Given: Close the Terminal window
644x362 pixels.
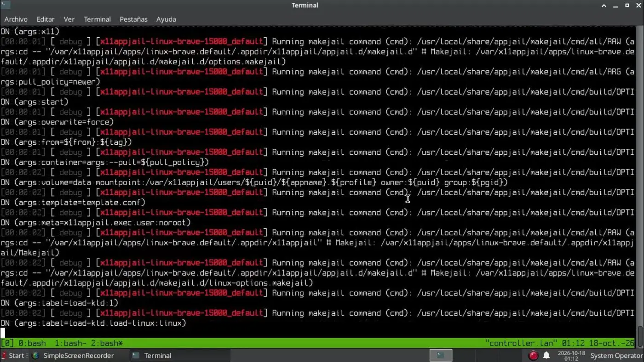Looking at the screenshot, I should [638, 6].
